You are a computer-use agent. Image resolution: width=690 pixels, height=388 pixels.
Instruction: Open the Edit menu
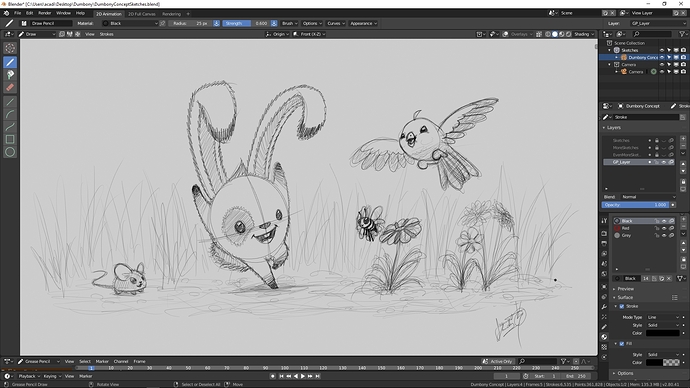point(29,13)
